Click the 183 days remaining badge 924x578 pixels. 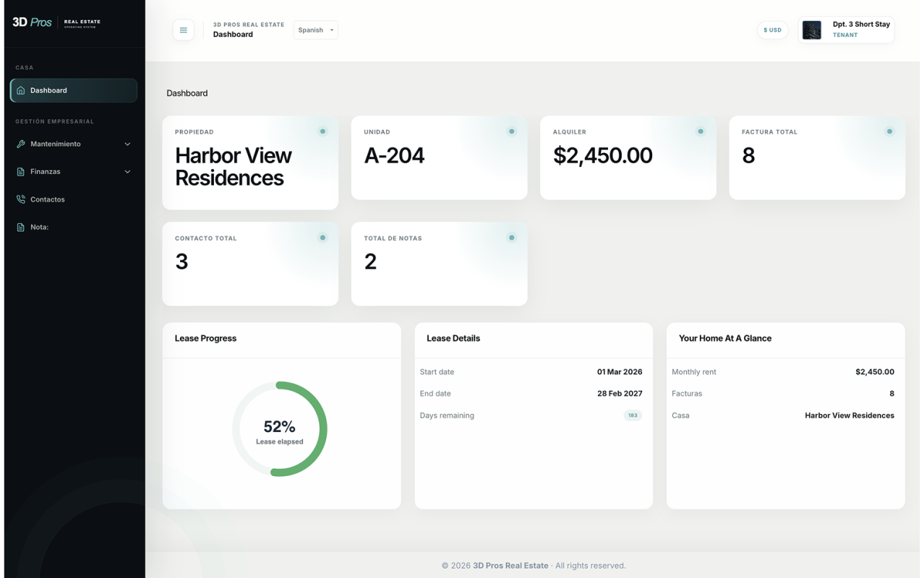(633, 415)
